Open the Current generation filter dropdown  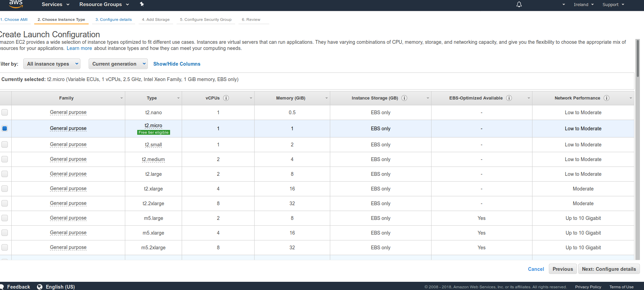(118, 64)
